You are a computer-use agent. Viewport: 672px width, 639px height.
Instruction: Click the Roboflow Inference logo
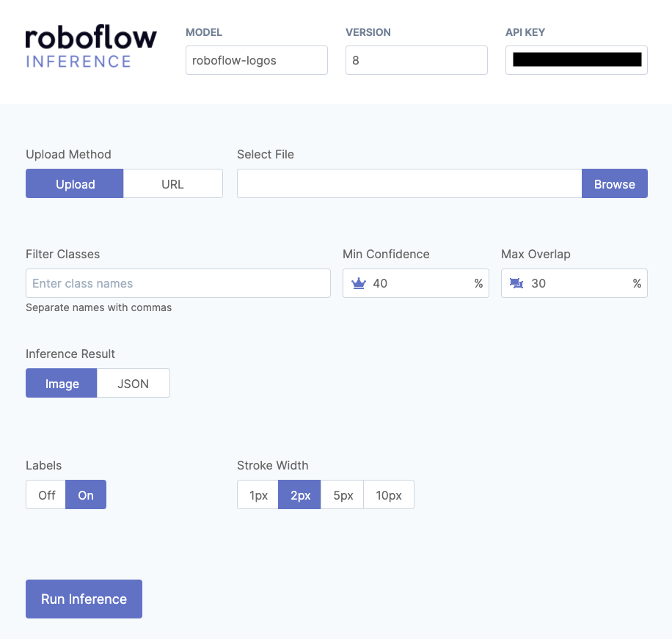click(91, 48)
